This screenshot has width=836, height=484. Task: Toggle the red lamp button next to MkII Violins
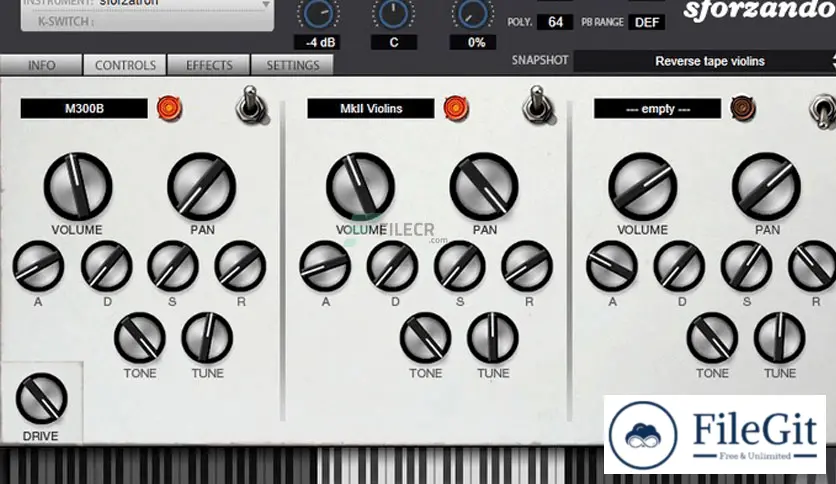tap(456, 108)
